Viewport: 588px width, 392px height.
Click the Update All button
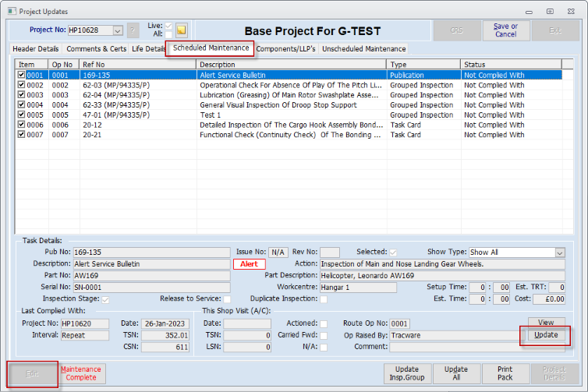tap(456, 373)
